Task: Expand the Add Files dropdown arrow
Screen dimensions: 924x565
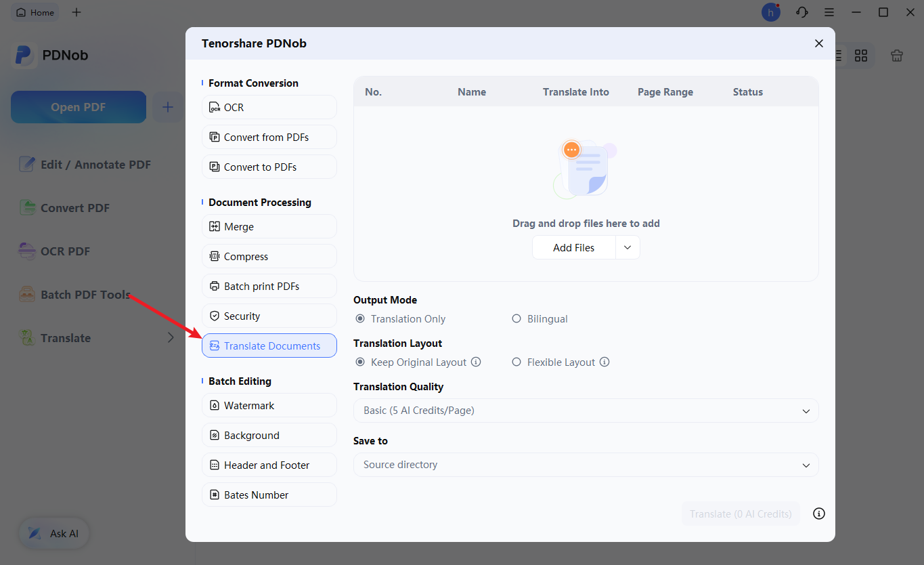Action: [628, 248]
